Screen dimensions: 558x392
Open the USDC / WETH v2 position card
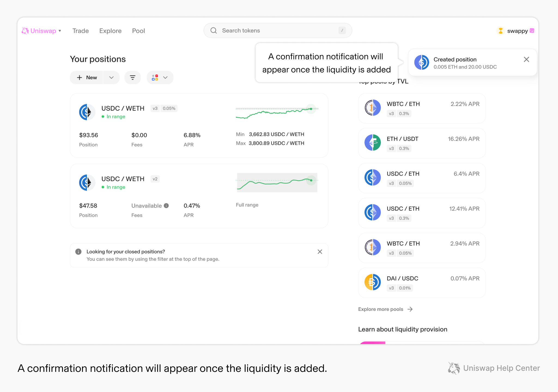tap(199, 196)
